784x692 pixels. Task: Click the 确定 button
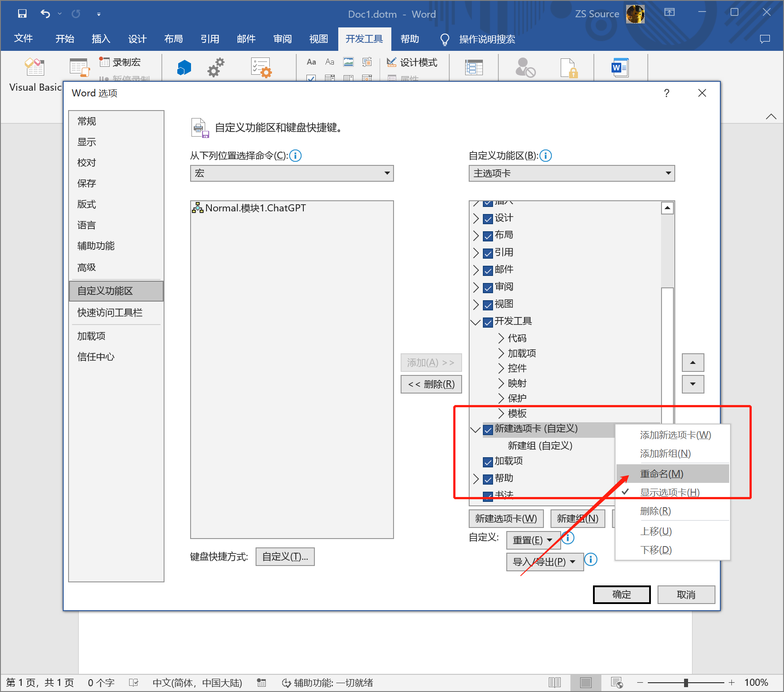pyautogui.click(x=621, y=595)
